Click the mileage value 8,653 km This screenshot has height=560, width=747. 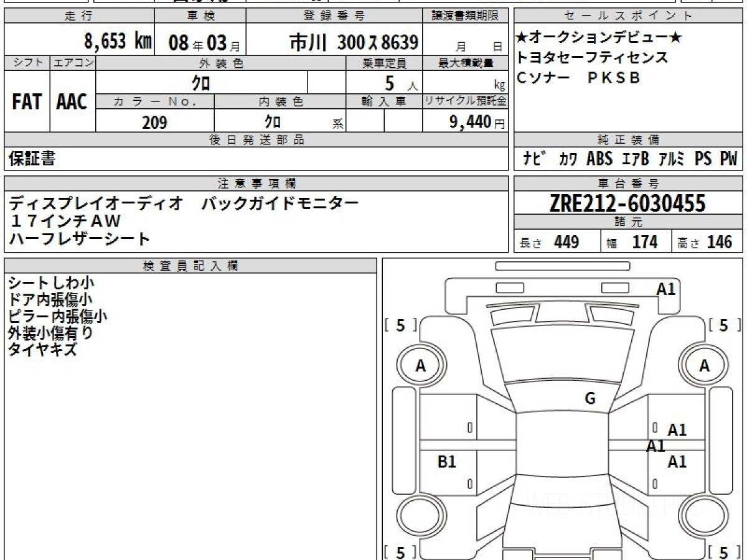click(118, 41)
